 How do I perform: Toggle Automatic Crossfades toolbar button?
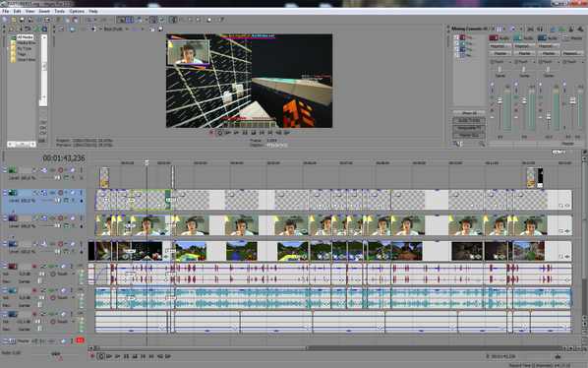[130, 20]
